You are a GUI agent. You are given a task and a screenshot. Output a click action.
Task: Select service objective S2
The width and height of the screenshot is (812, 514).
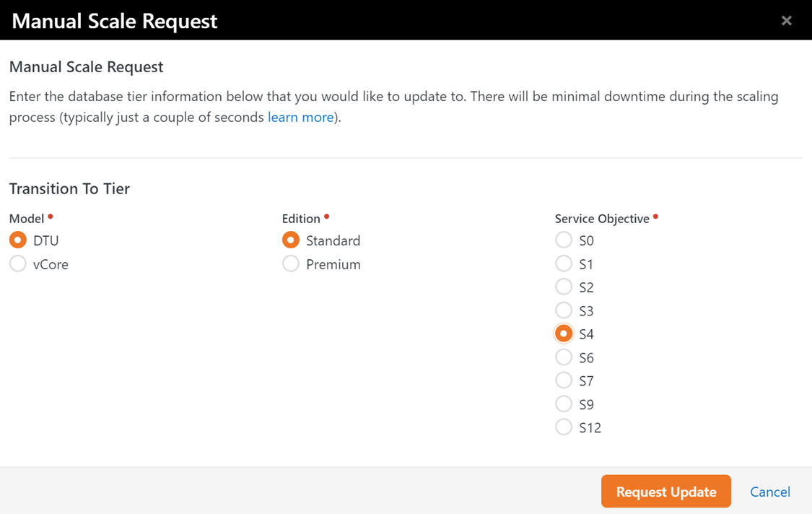[564, 287]
